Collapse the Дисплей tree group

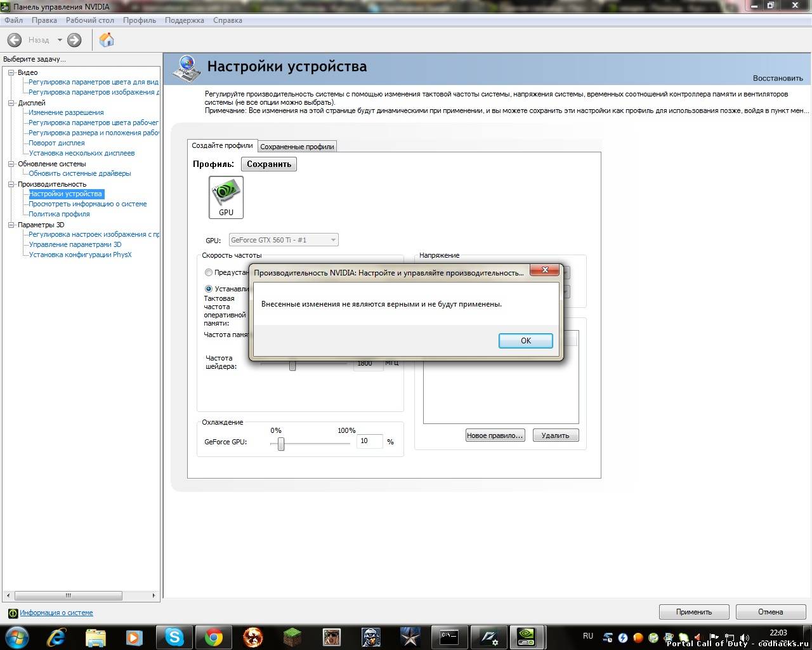pos(11,103)
